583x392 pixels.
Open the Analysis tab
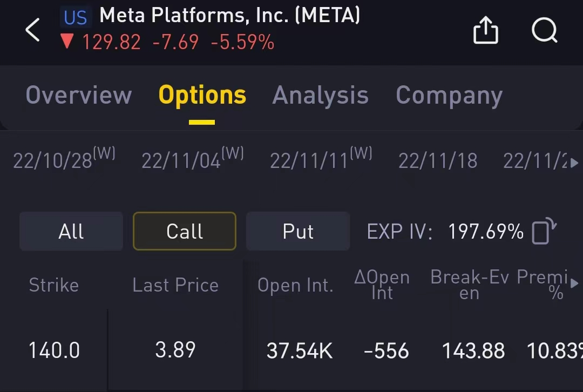pos(320,96)
